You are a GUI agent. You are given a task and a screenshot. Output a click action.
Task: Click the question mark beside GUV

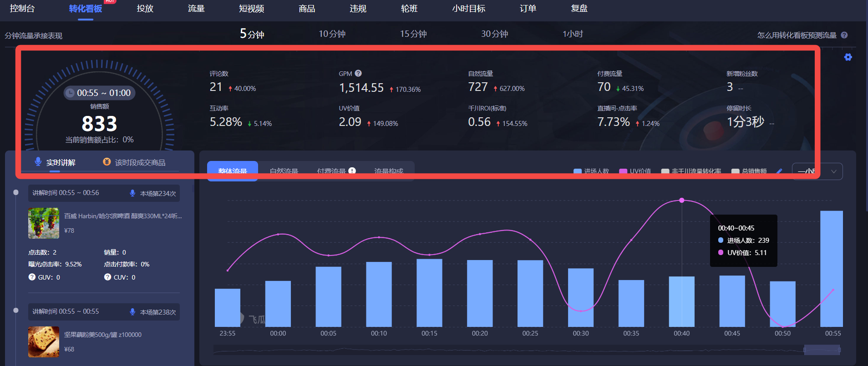[32, 277]
